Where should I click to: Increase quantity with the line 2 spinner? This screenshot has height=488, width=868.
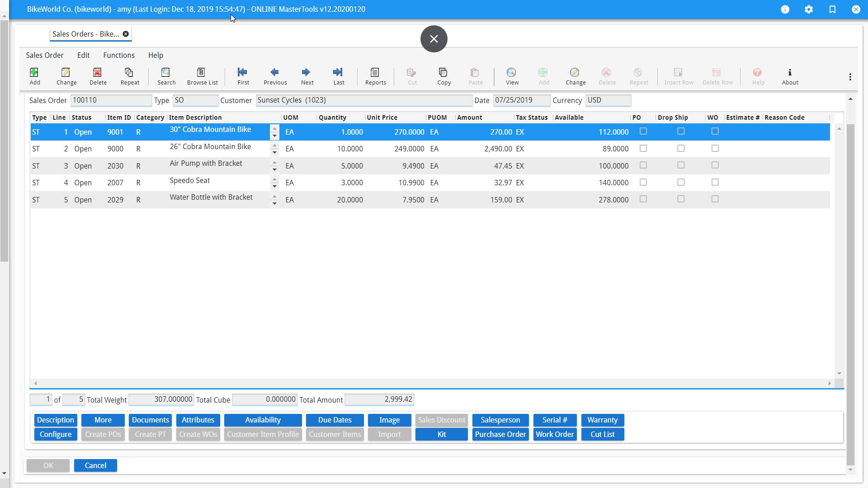pos(274,145)
